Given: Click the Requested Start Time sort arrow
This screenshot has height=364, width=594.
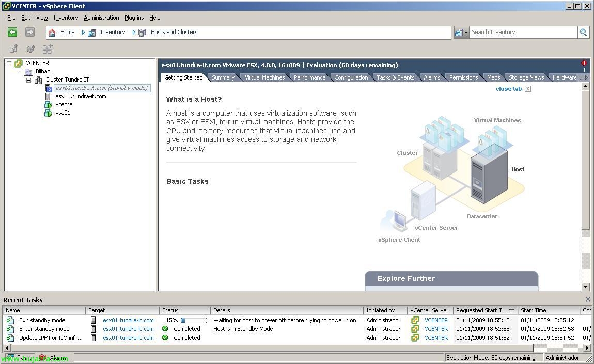Looking at the screenshot, I should pos(511,310).
